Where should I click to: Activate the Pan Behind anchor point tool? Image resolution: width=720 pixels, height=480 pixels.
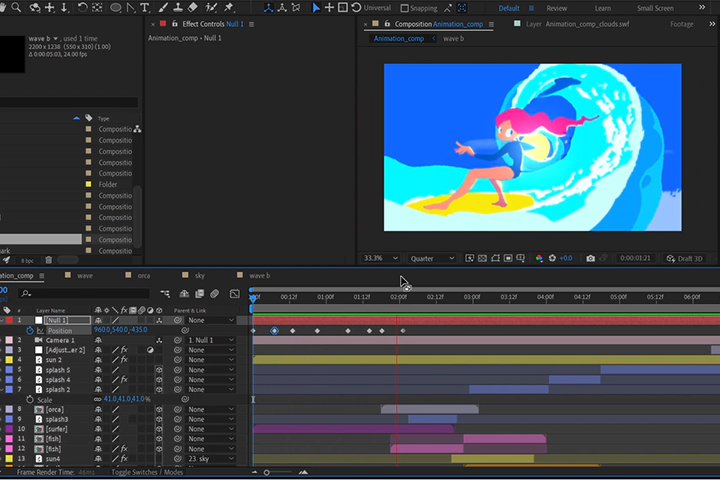(97, 7)
